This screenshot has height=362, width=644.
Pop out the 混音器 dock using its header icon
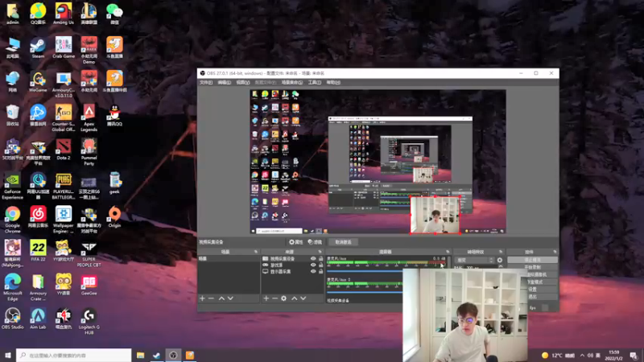(448, 252)
